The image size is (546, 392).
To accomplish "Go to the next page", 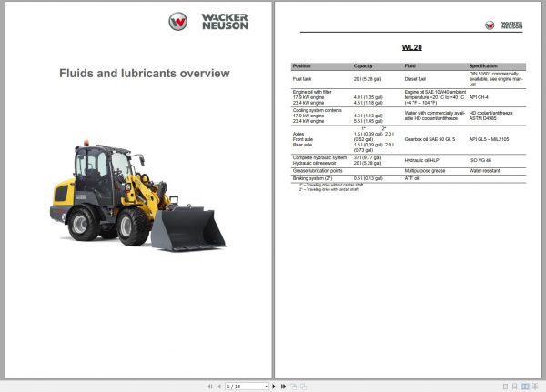I will coord(274,387).
